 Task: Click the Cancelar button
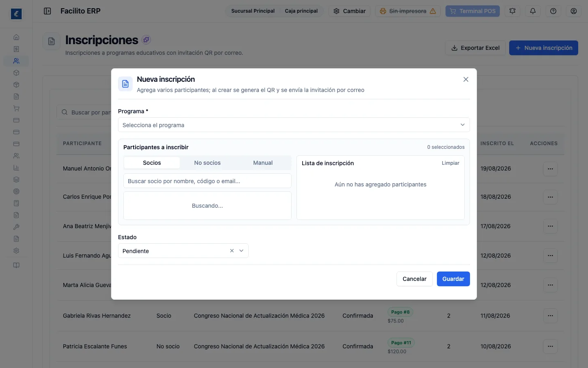pyautogui.click(x=414, y=279)
